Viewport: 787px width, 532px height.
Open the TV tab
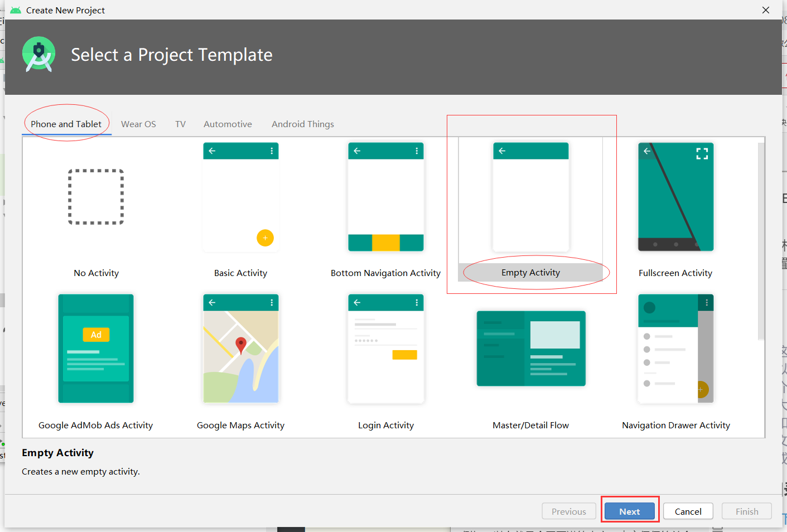(x=180, y=124)
